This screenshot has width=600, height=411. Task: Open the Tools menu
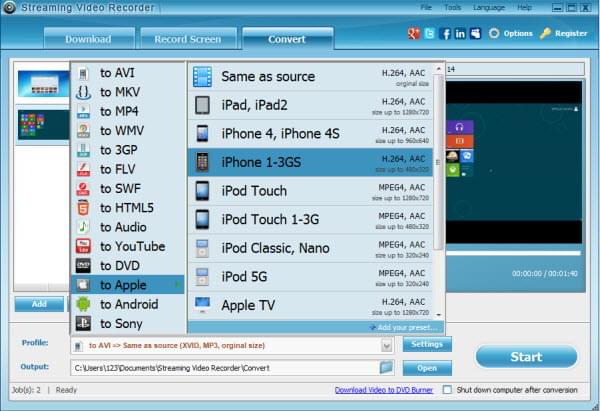(453, 7)
